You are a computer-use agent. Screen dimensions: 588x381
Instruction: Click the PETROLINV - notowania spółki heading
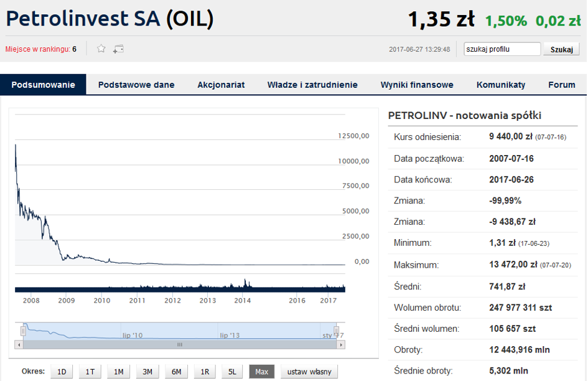coord(465,115)
